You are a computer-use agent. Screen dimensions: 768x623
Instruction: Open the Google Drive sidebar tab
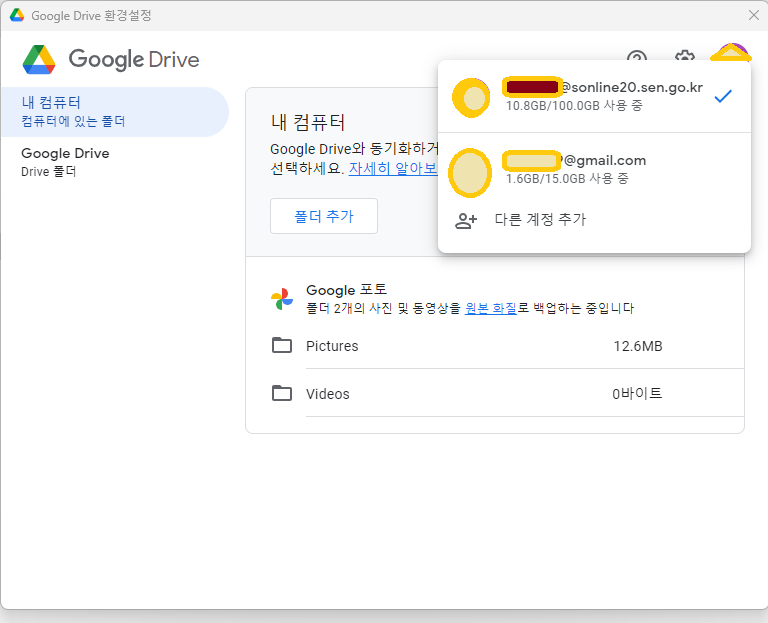click(x=115, y=162)
